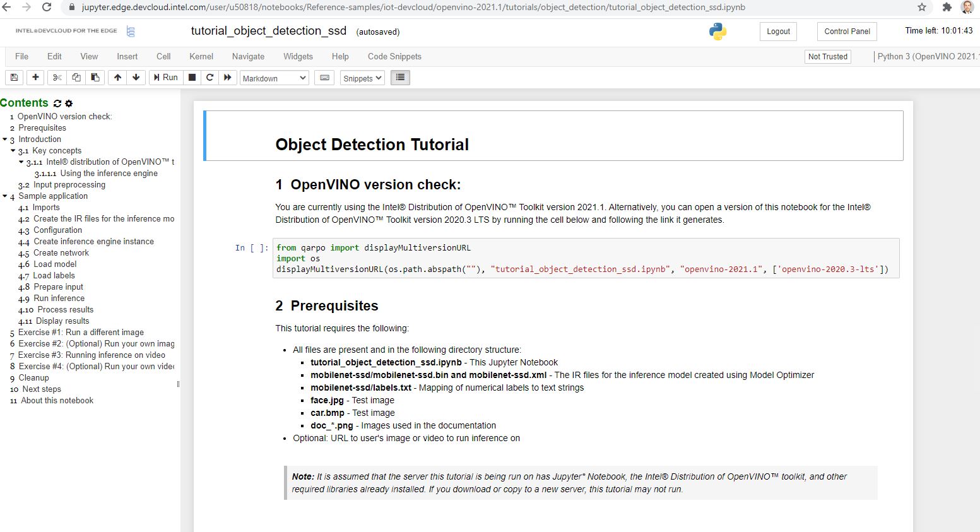Toggle the table of contents sidebar button
980x532 pixels.
[x=400, y=78]
